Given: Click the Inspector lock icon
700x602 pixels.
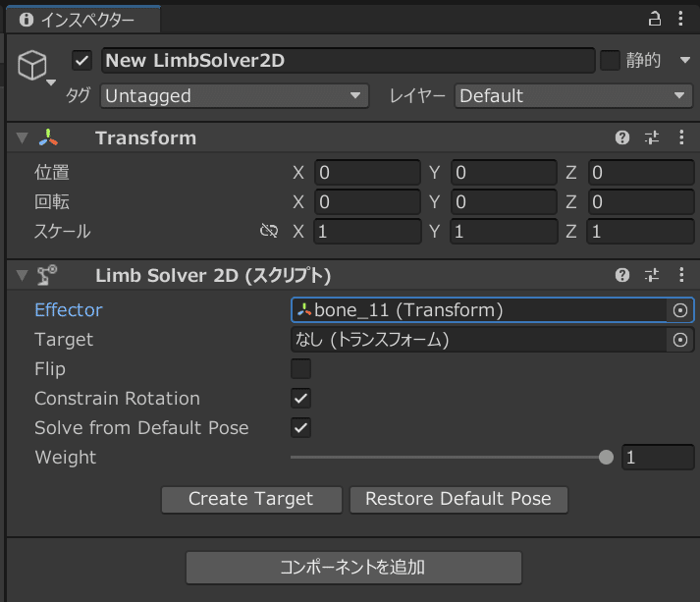Looking at the screenshot, I should tap(655, 20).
